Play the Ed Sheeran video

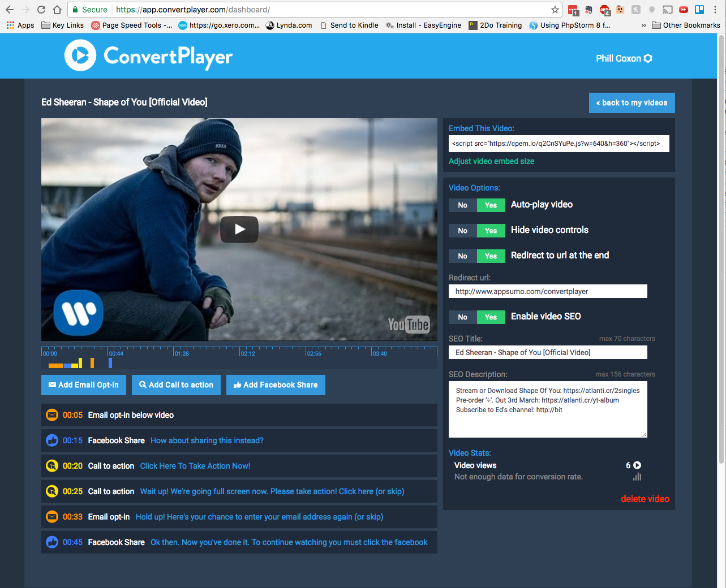(x=239, y=229)
